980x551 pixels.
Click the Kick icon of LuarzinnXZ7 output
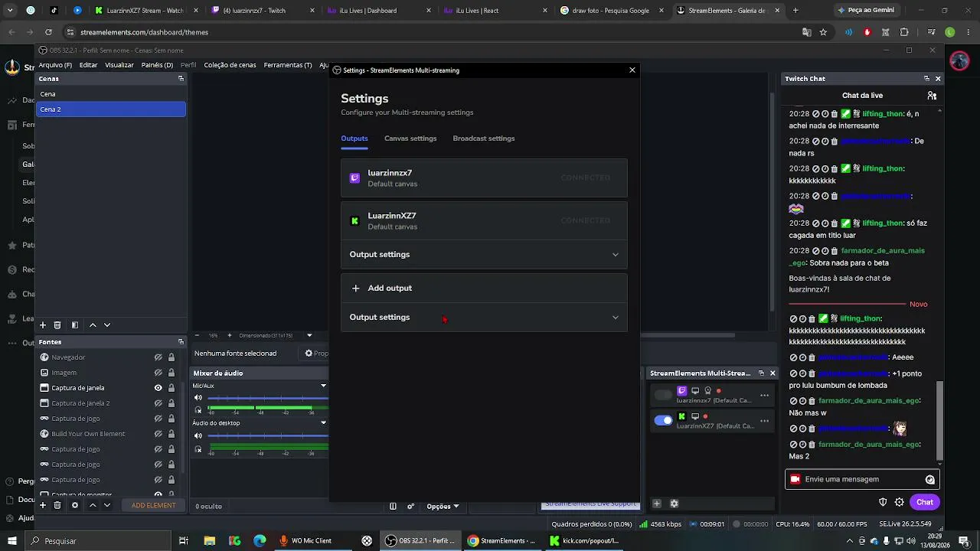tap(681, 416)
